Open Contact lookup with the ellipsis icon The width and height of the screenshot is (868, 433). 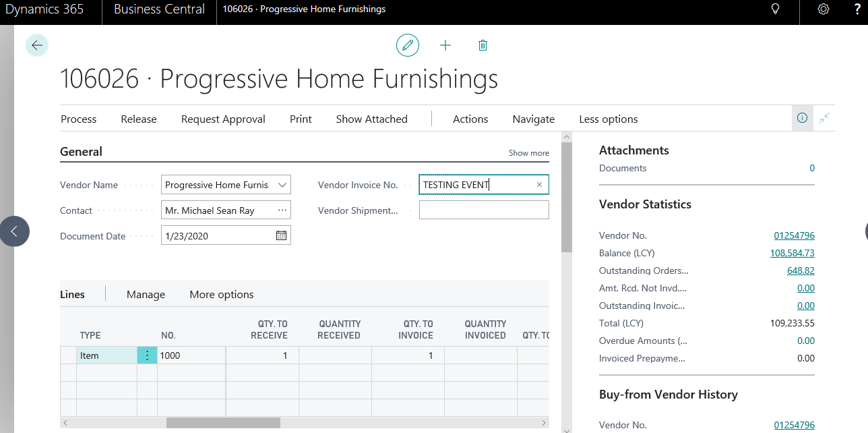point(281,210)
